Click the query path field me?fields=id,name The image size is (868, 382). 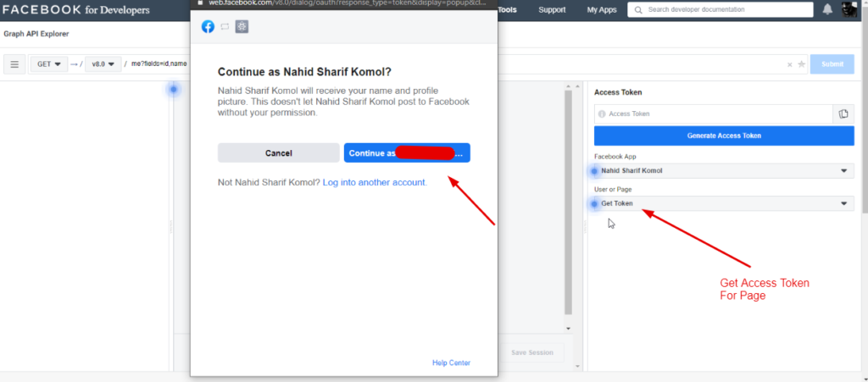click(159, 64)
